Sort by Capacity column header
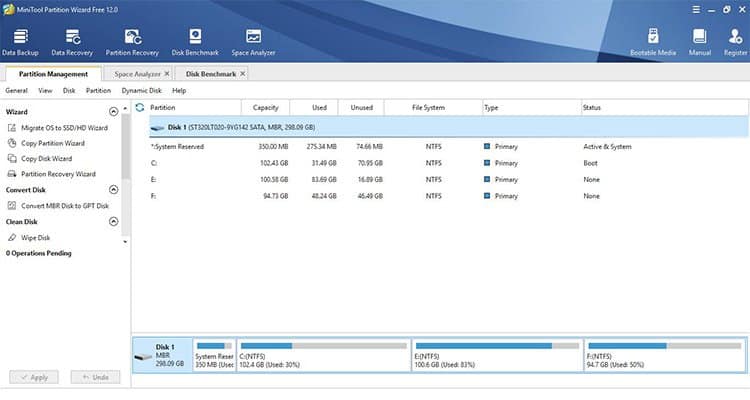Viewport: 750px width, 400px height. [265, 108]
